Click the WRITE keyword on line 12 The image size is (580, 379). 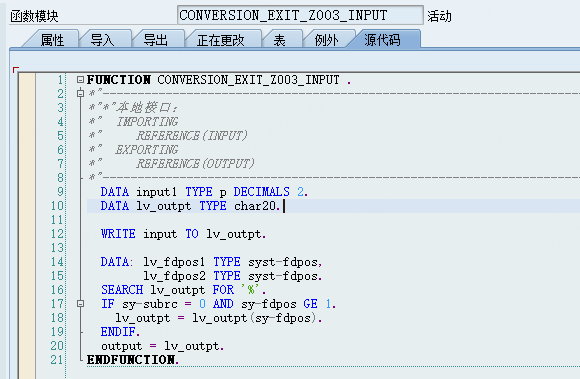(x=118, y=234)
